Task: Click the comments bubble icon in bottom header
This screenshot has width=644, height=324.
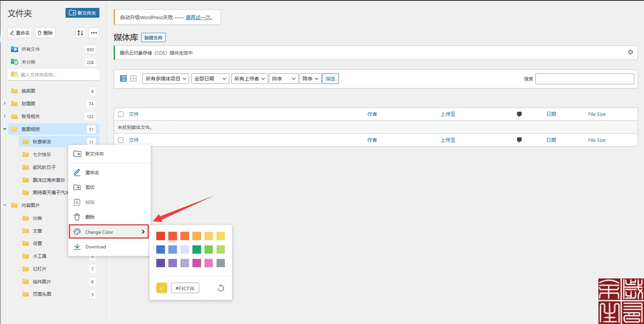Action: coord(519,140)
